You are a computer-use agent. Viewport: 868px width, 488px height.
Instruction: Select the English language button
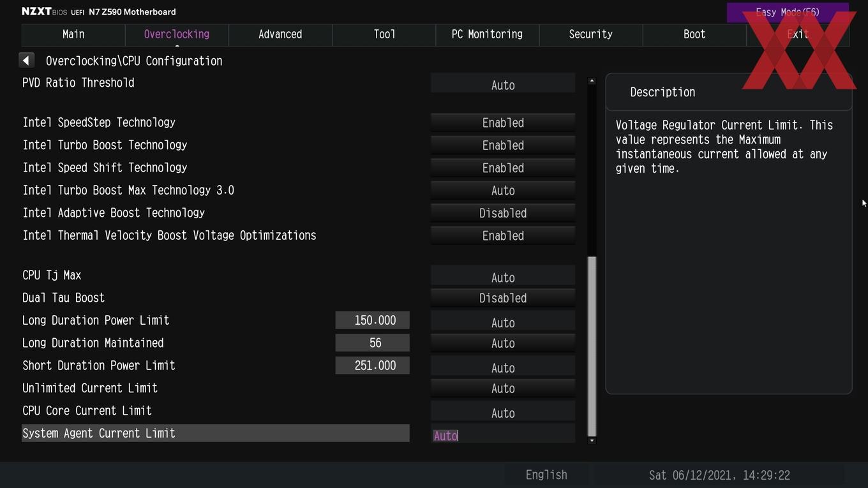[546, 475]
